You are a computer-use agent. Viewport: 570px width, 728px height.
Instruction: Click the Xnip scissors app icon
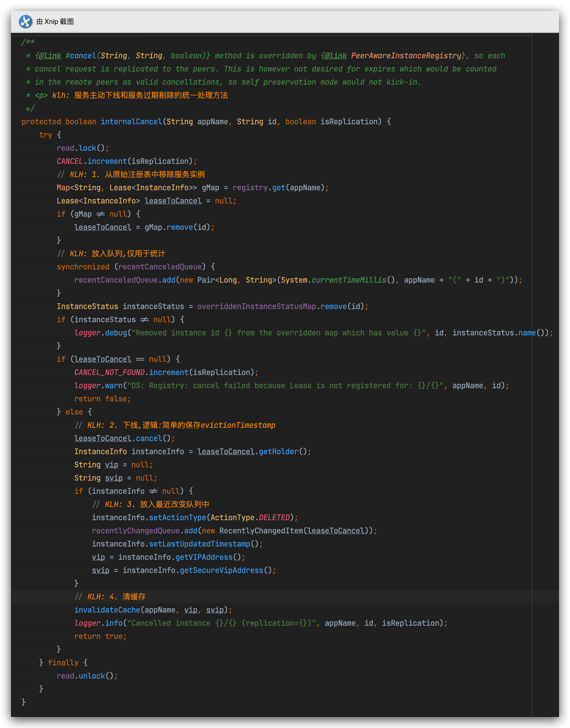coord(26,22)
